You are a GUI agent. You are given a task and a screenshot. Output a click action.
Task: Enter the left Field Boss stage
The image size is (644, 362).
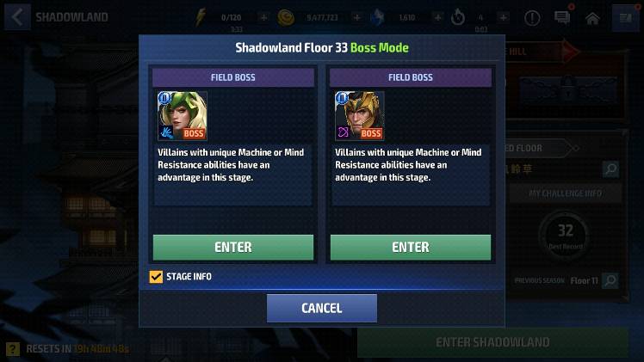(232, 248)
